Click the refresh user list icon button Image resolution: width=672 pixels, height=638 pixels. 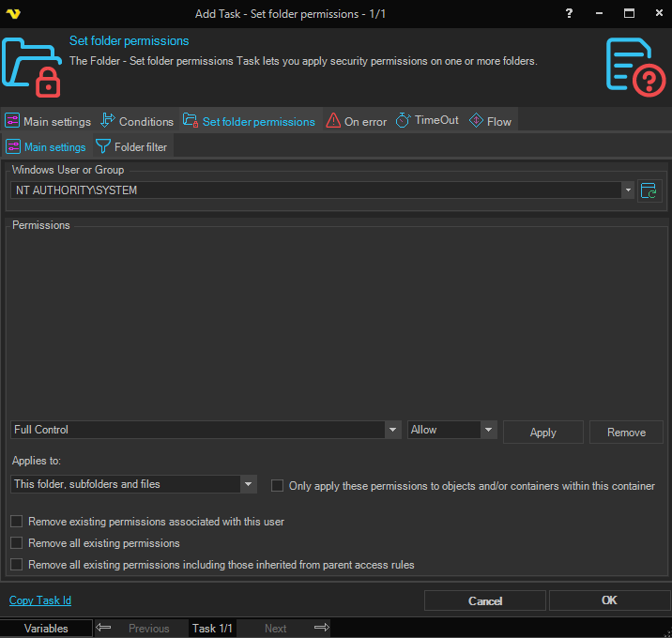coord(649,190)
